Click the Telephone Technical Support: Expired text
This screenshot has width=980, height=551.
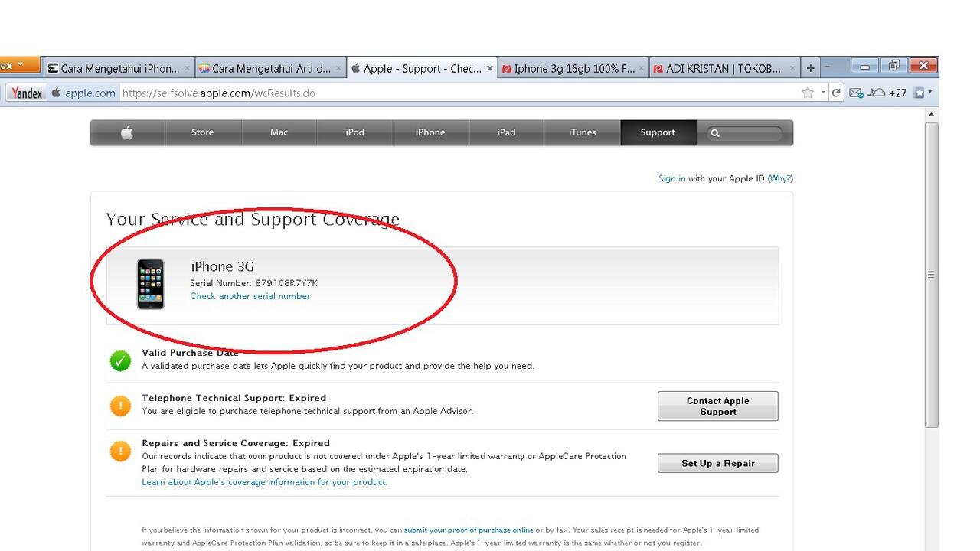point(234,398)
